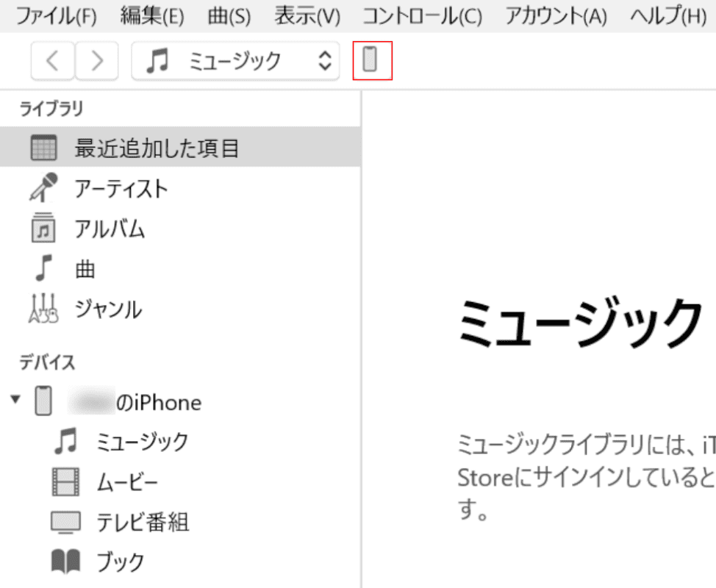This screenshot has height=588, width=716.
Task: Open the 編集(E) menu
Action: pos(152,16)
